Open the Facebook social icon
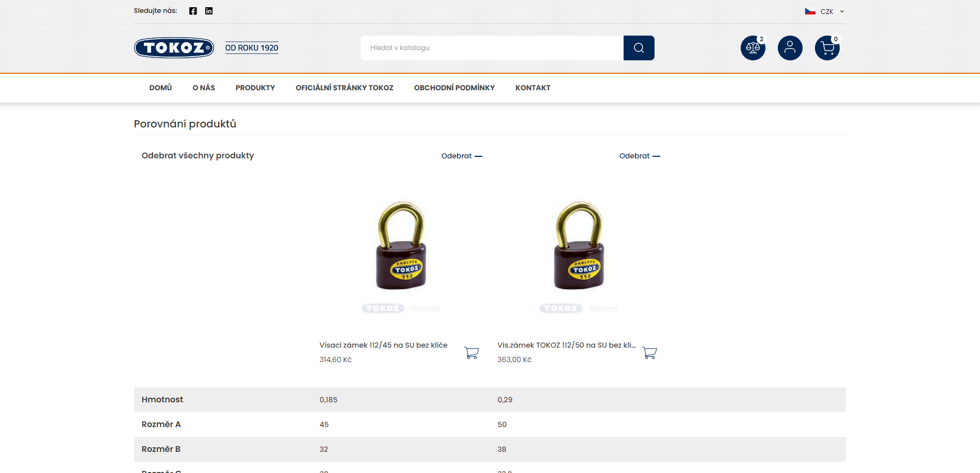Viewport: 980px width, 473px height. click(x=193, y=11)
